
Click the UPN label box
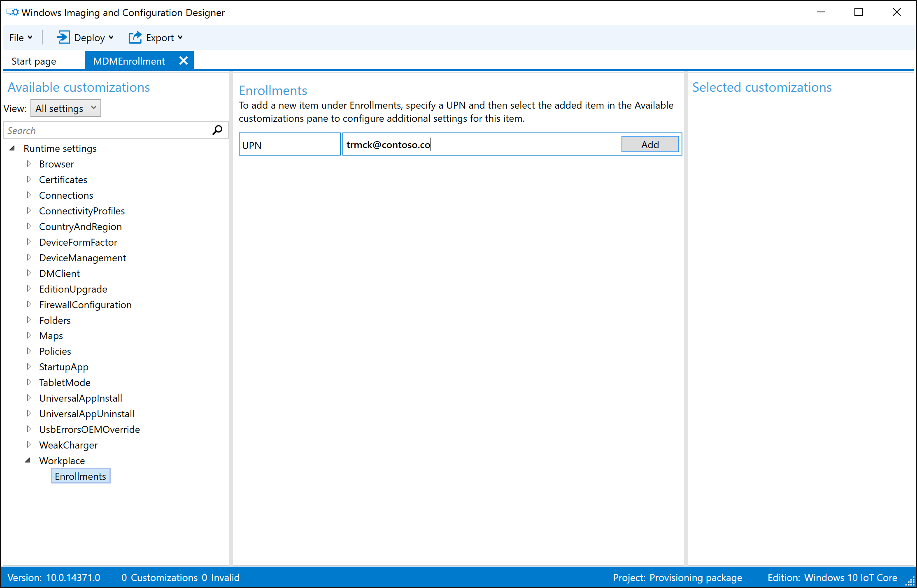290,144
